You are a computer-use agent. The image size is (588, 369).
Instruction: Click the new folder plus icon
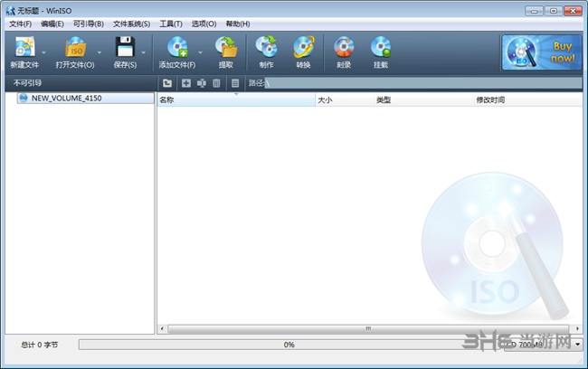tap(186, 83)
